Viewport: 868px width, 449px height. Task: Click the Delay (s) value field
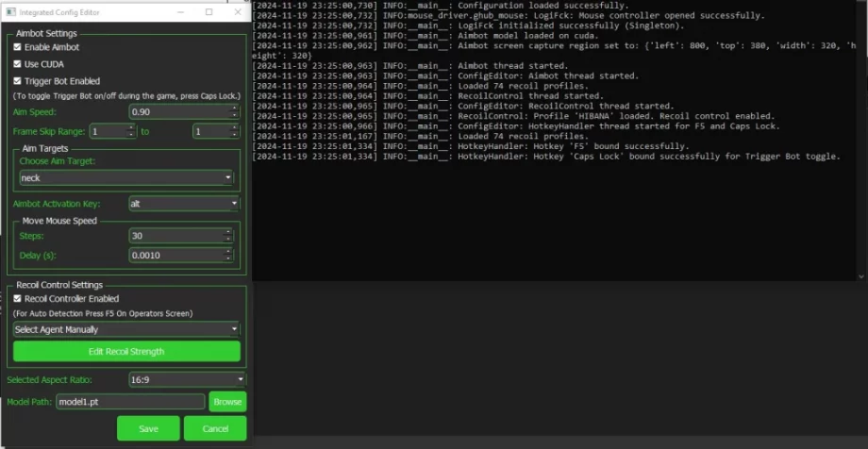[177, 255]
